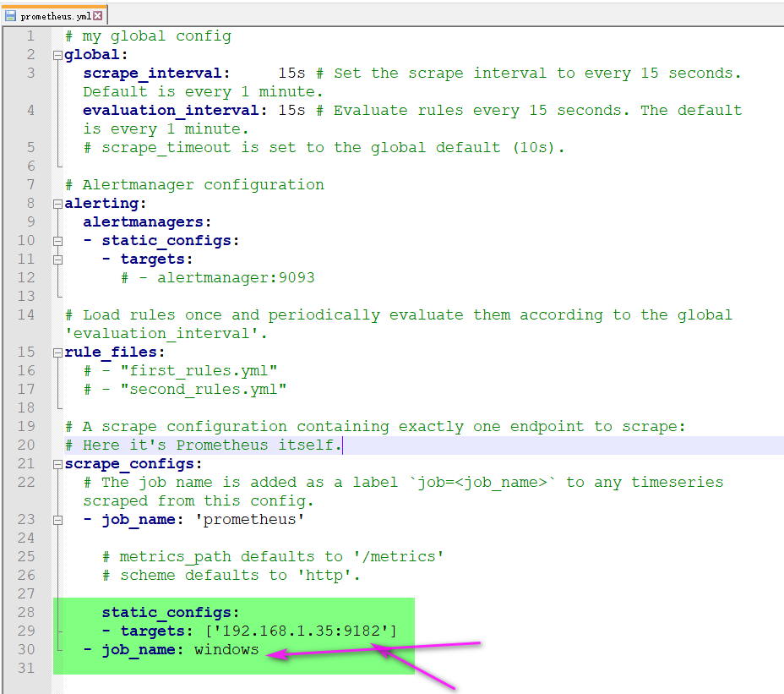Click the '# scheme defaults to http' comment

coord(231,576)
